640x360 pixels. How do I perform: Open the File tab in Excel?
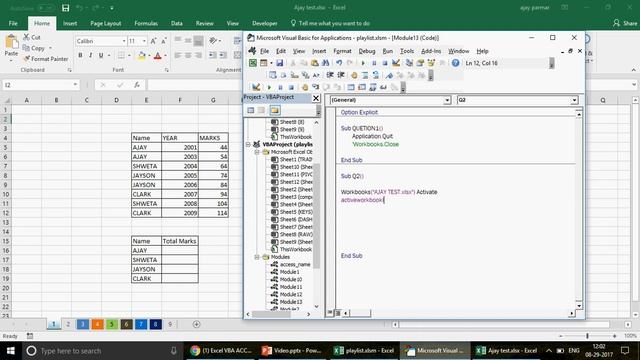click(x=13, y=23)
